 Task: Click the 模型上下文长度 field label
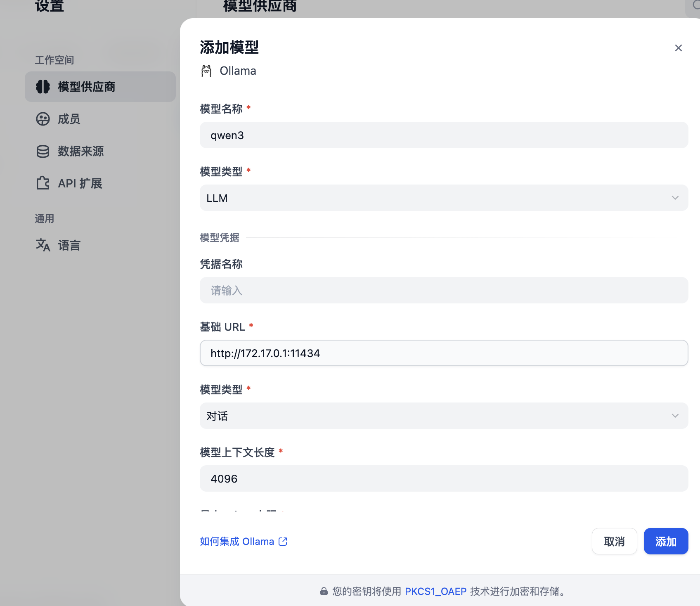237,452
